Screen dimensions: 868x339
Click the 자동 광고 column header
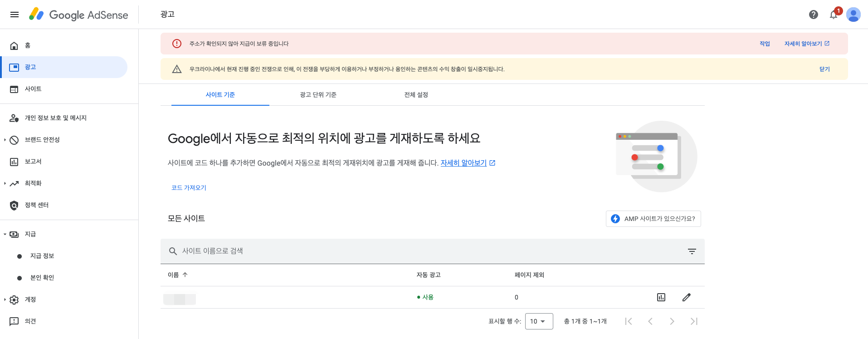click(x=429, y=275)
